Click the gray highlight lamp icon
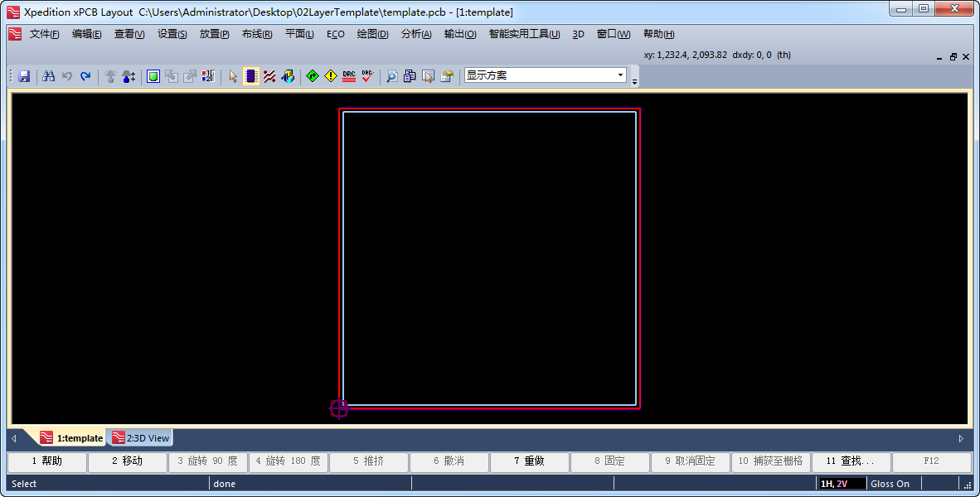 coord(110,76)
